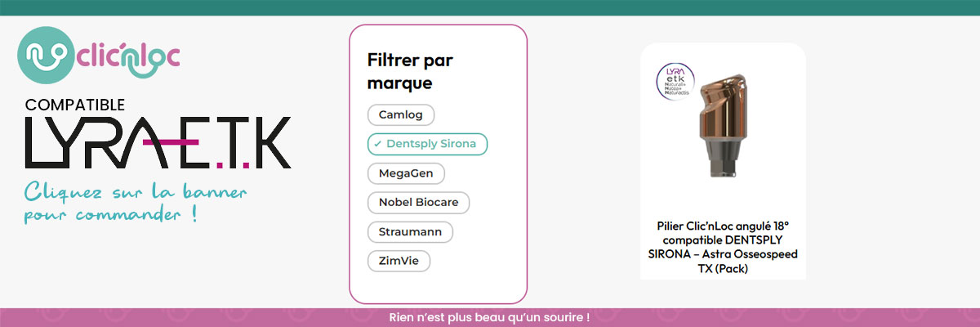Choose the ZimVie brand filter
Viewport: 980px width, 327px height.
click(x=399, y=262)
